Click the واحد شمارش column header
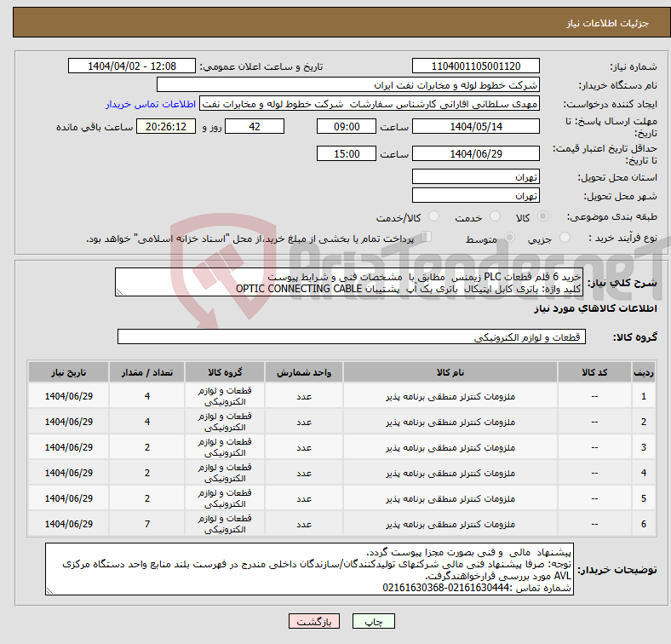This screenshot has height=644, width=671. point(304,372)
